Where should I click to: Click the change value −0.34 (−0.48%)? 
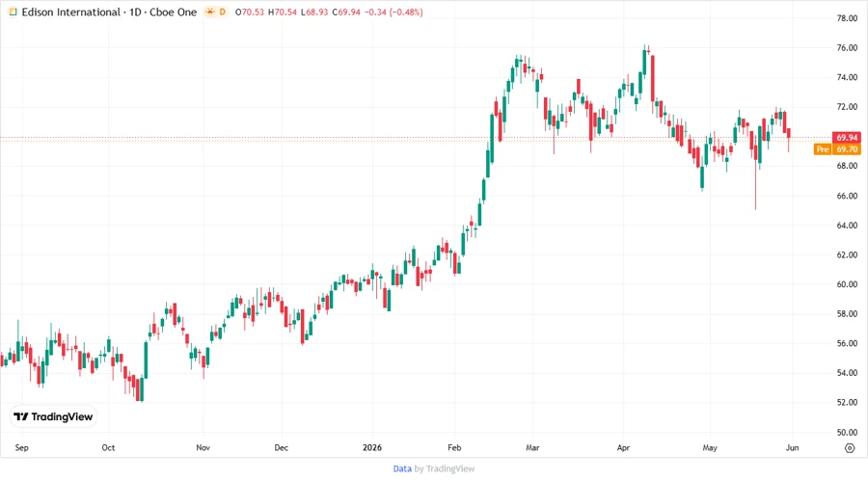[x=393, y=12]
